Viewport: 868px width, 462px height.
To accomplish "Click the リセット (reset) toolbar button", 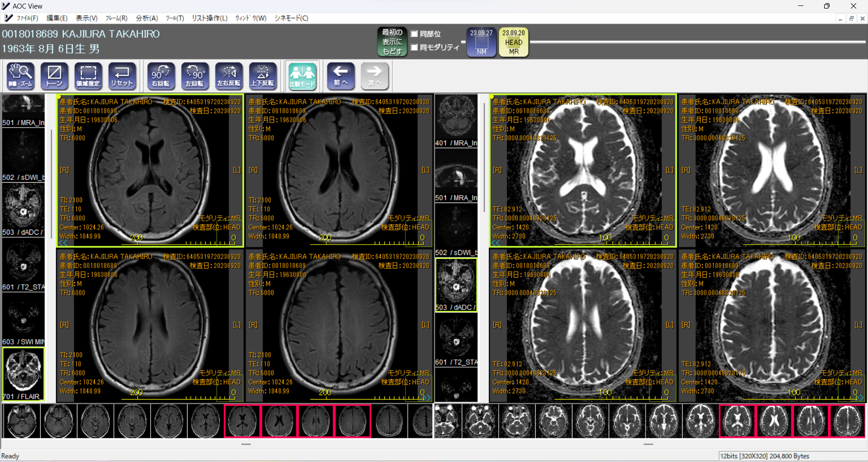I will tap(122, 75).
